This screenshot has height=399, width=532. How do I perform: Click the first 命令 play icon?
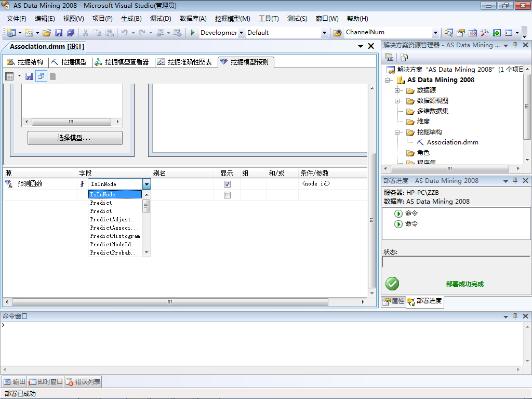[398, 214]
